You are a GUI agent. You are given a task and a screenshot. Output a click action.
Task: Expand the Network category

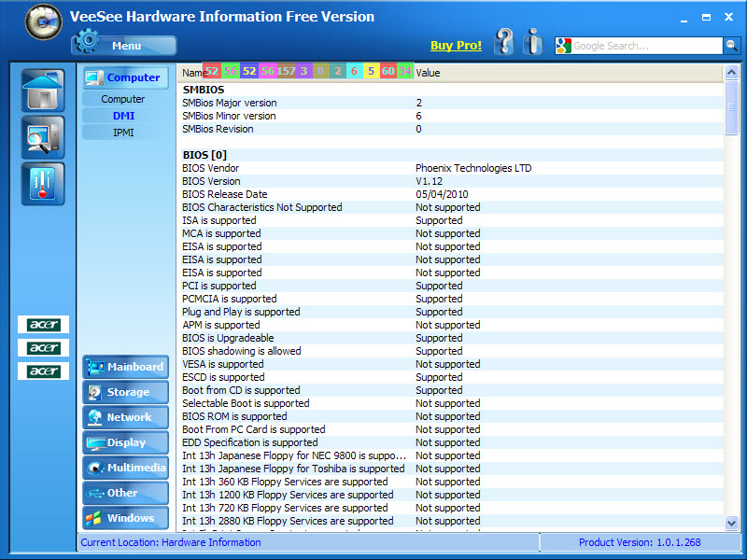click(x=125, y=417)
